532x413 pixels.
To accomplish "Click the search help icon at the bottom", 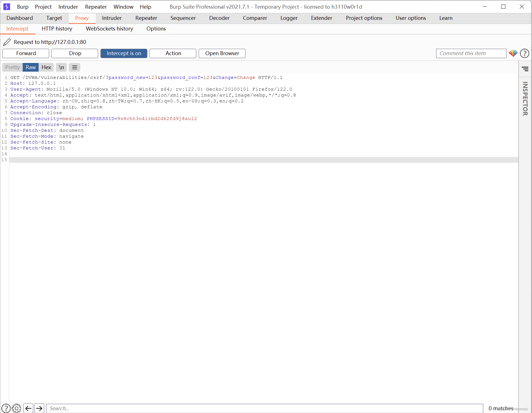I will [x=6, y=408].
